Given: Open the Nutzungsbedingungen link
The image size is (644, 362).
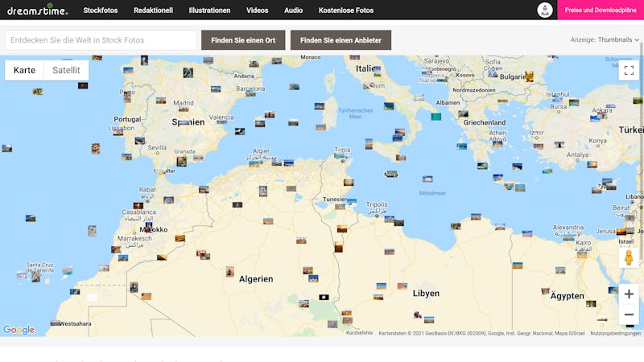Looking at the screenshot, I should (615, 333).
